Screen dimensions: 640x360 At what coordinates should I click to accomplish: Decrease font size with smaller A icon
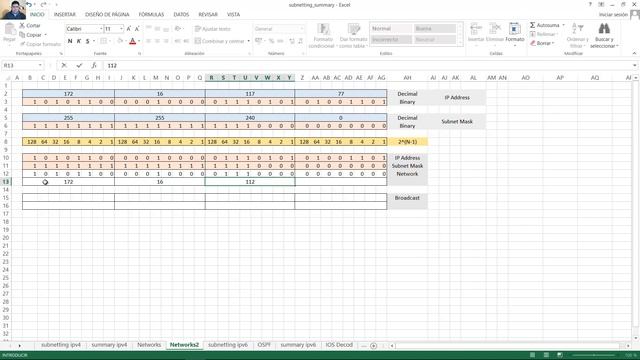(x=137, y=29)
